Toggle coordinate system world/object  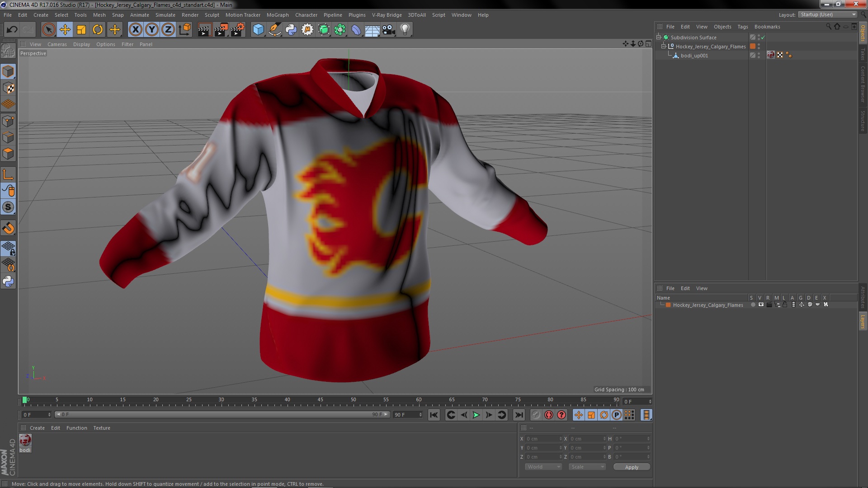(x=184, y=30)
